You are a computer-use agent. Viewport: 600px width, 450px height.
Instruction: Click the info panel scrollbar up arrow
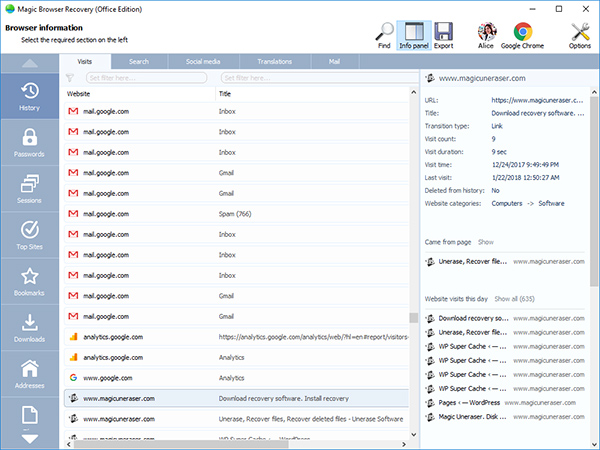tap(594, 92)
